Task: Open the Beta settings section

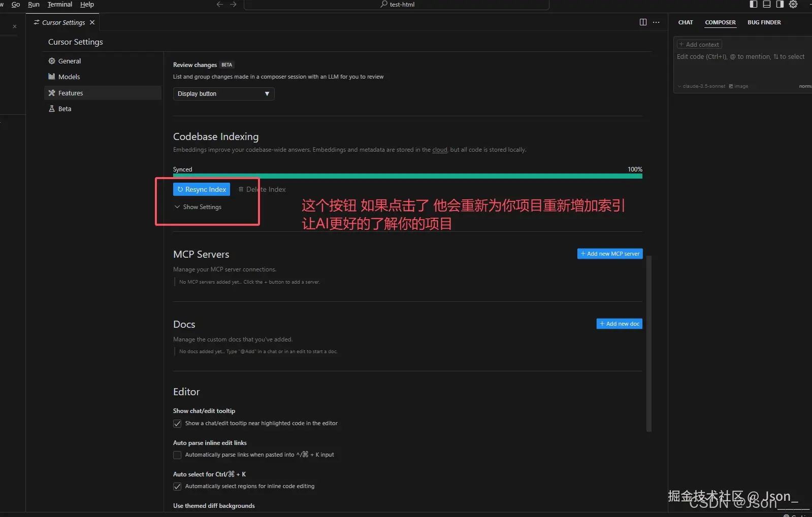Action: coord(103,109)
